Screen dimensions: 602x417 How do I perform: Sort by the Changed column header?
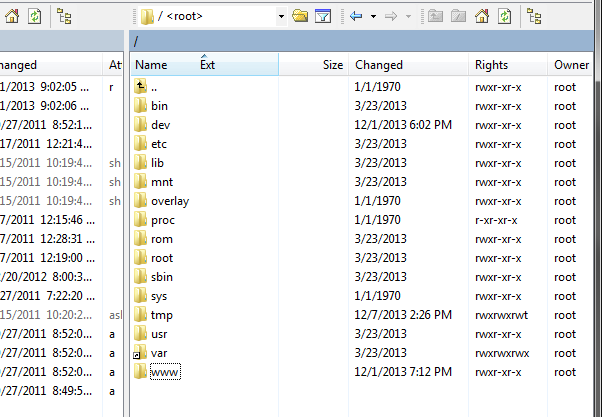[x=379, y=65]
